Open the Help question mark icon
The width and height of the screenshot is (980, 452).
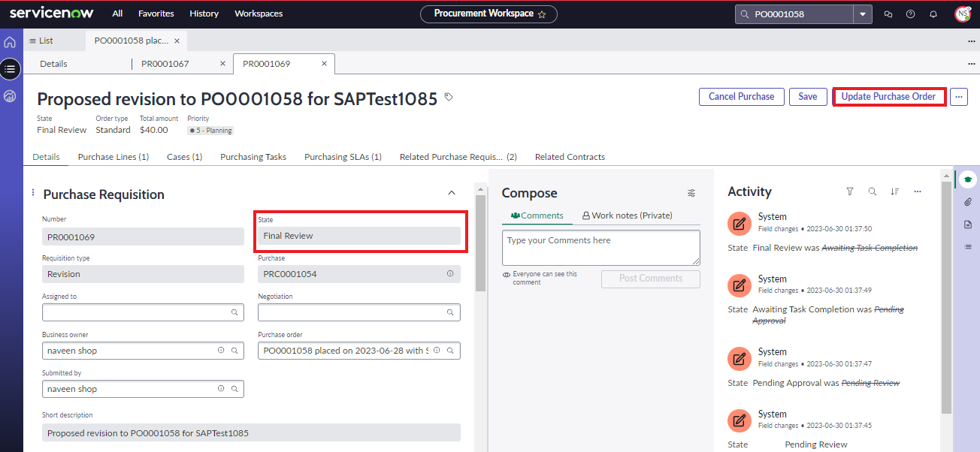910,14
